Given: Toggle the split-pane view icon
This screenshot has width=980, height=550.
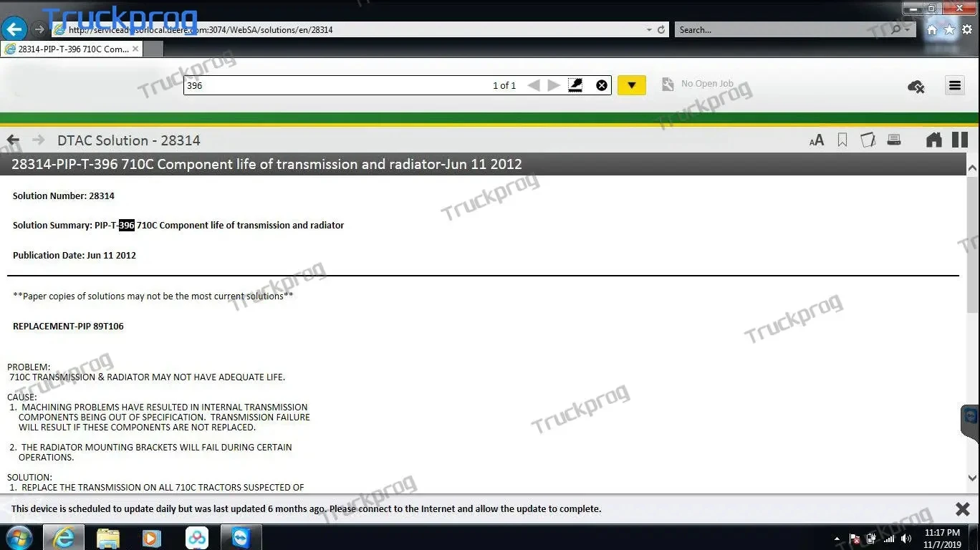Looking at the screenshot, I should (959, 140).
